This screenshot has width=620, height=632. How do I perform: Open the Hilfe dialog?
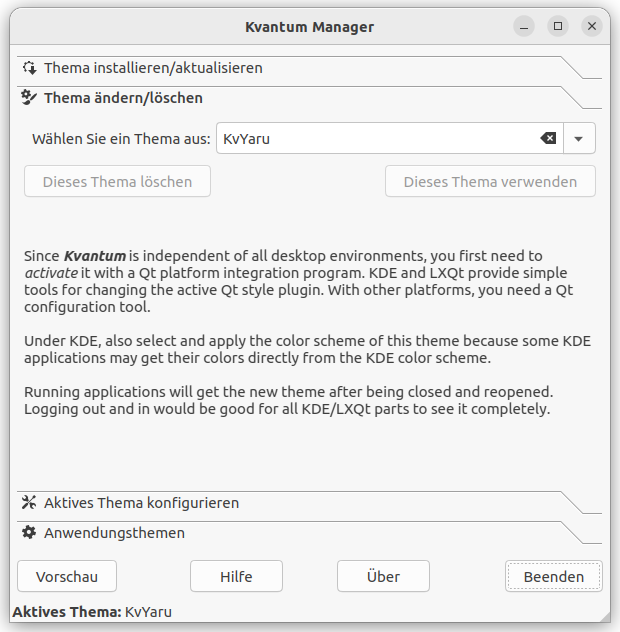pos(236,576)
